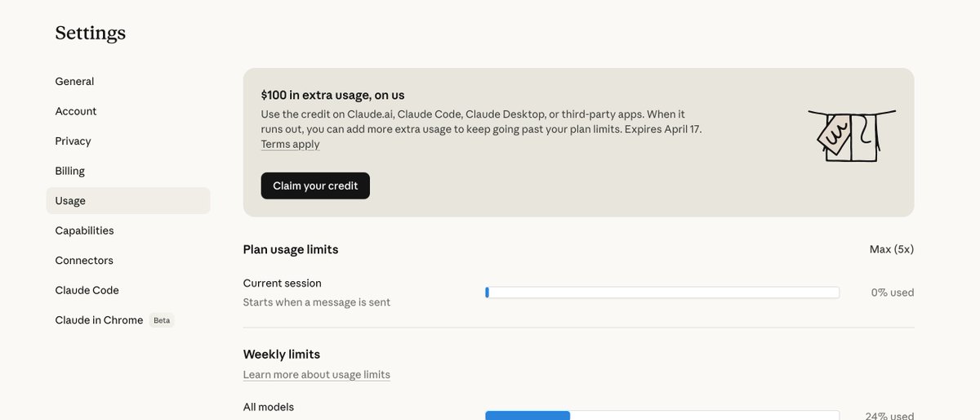Click the Settings page heading
Image resolution: width=980 pixels, height=420 pixels.
point(91,33)
